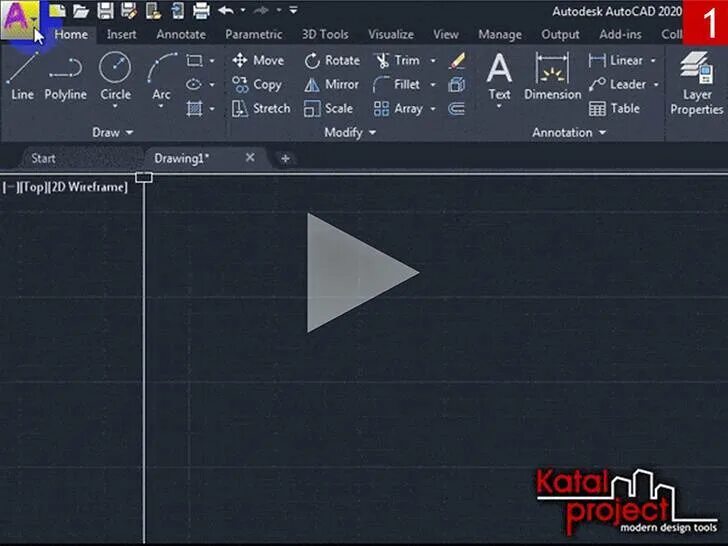Switch to the Manage ribbon tab
728x546 pixels.
[500, 34]
